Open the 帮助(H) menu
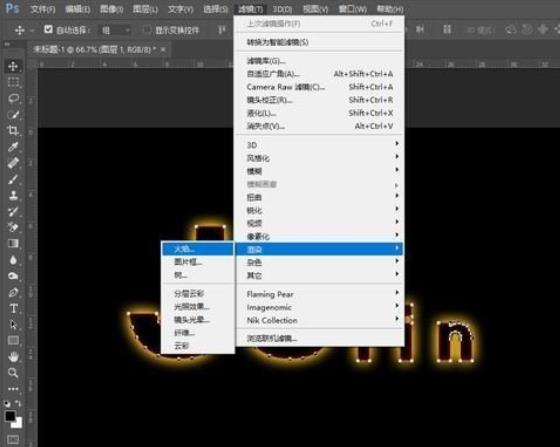The height and width of the screenshot is (447, 560). 390,9
